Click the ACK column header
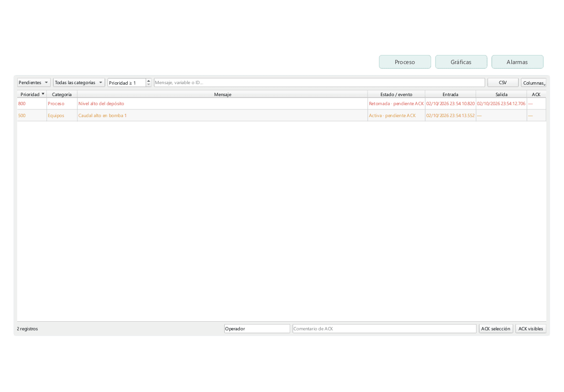 536,94
